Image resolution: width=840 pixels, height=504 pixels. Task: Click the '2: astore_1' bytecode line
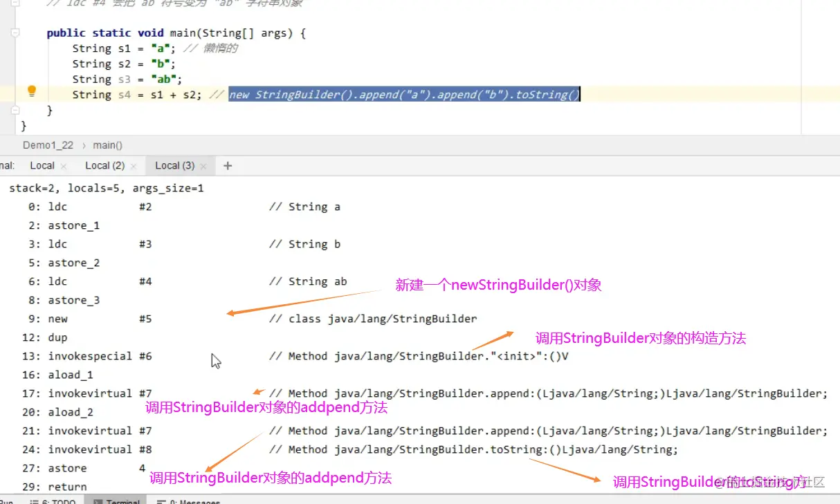64,225
